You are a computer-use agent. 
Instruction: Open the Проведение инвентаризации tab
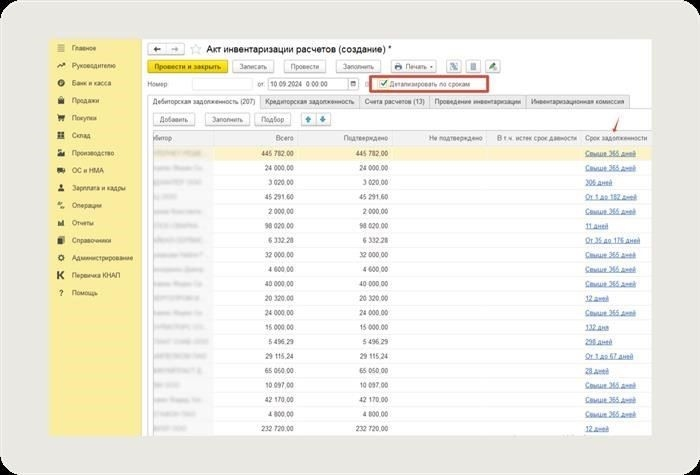[478, 102]
